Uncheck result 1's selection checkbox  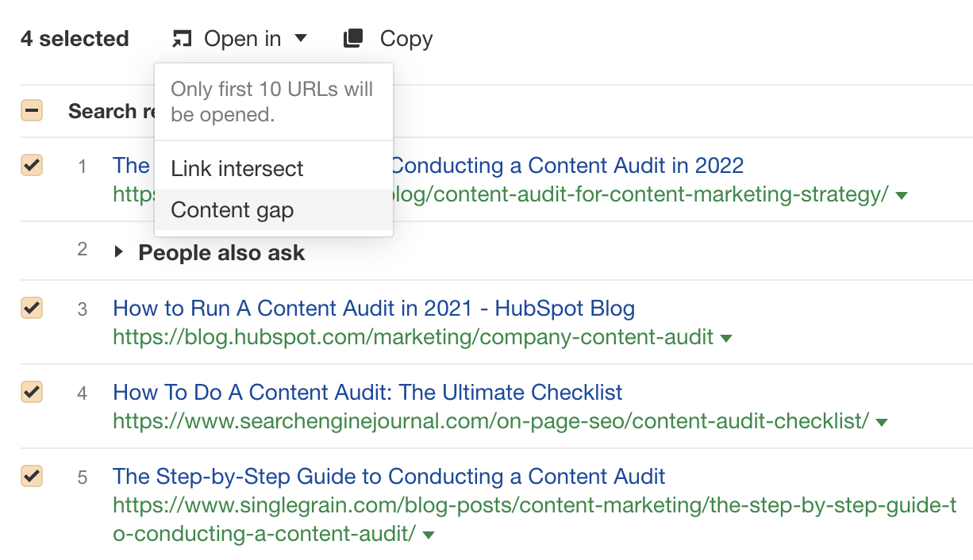[31, 166]
